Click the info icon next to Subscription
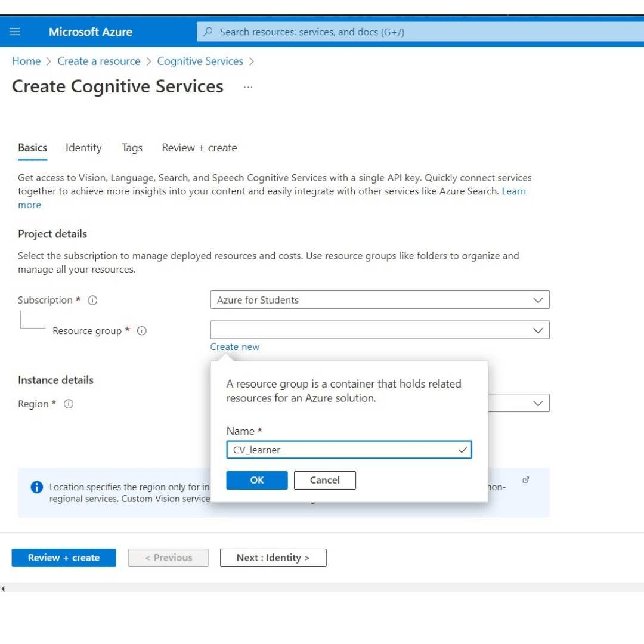The height and width of the screenshot is (644, 644). (92, 301)
